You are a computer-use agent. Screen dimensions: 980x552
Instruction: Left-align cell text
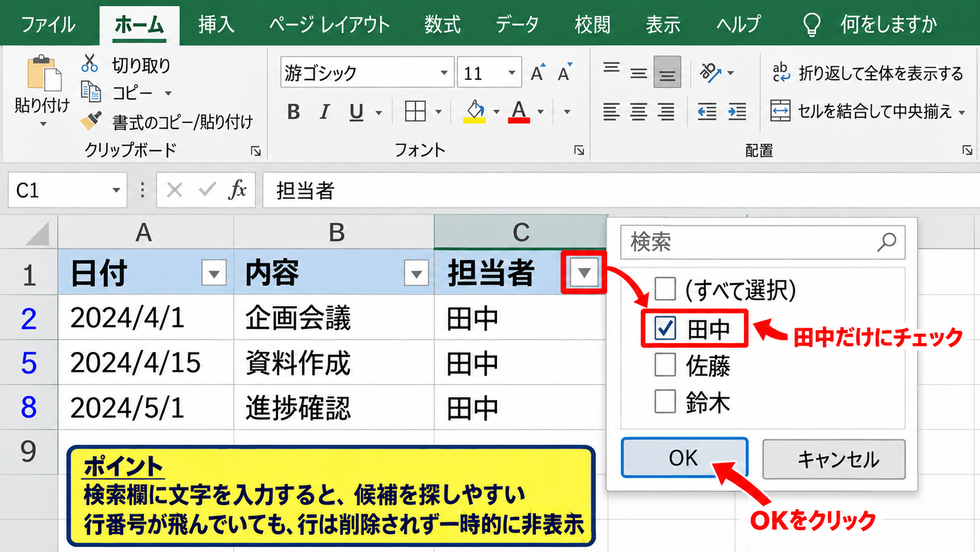point(611,111)
